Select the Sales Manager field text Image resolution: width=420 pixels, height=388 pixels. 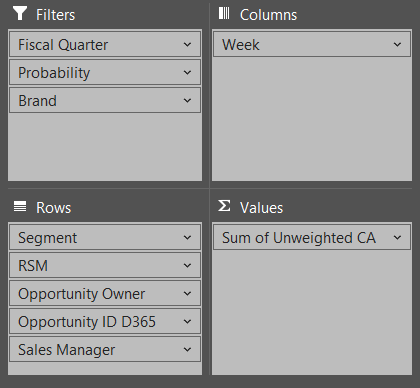[x=67, y=350]
